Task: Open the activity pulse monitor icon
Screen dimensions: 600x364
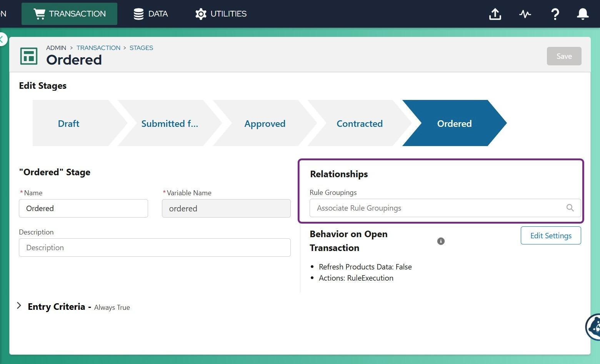Action: [x=525, y=14]
